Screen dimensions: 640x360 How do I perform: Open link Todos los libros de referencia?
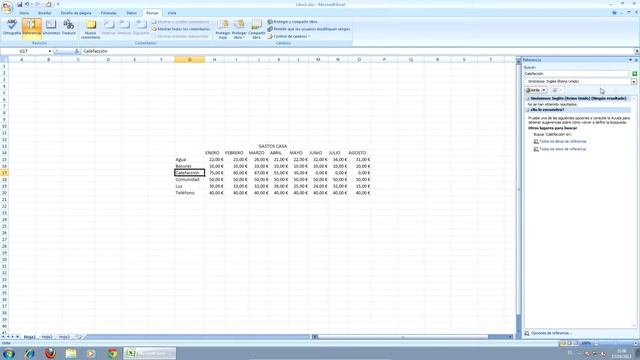[x=562, y=142]
